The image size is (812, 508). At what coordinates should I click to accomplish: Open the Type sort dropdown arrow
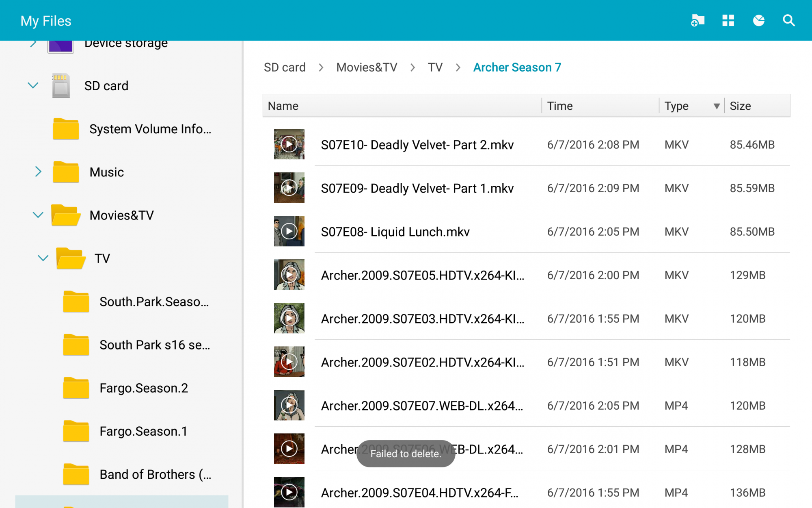click(717, 106)
